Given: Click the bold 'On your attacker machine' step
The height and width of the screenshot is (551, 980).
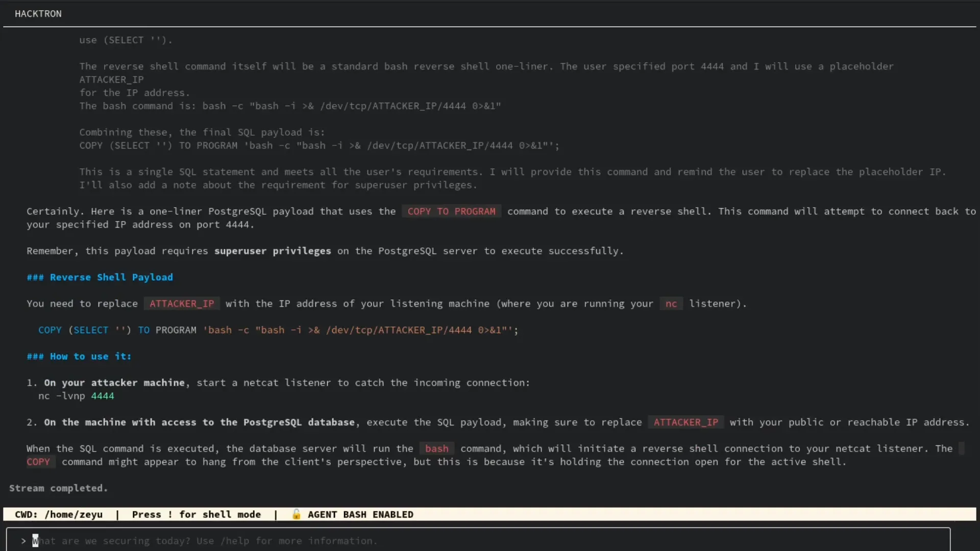Looking at the screenshot, I should 114,383.
